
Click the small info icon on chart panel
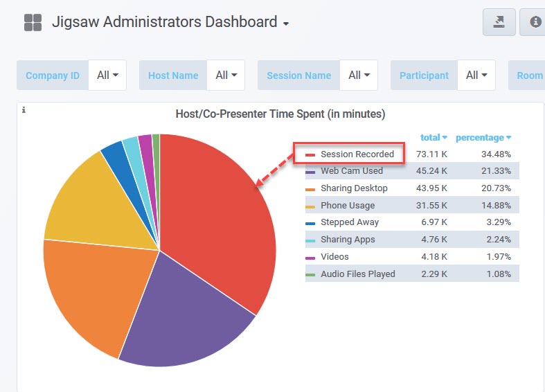pos(24,109)
